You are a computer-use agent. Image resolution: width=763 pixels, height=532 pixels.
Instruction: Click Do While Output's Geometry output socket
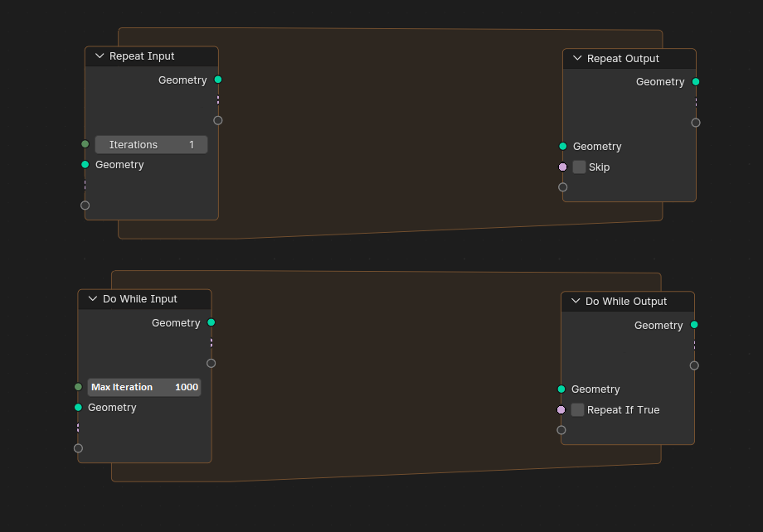tap(694, 325)
